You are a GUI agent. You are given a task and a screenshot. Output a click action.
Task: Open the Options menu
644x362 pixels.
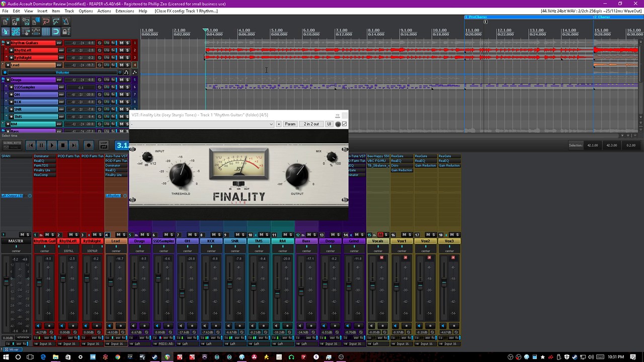(86, 11)
